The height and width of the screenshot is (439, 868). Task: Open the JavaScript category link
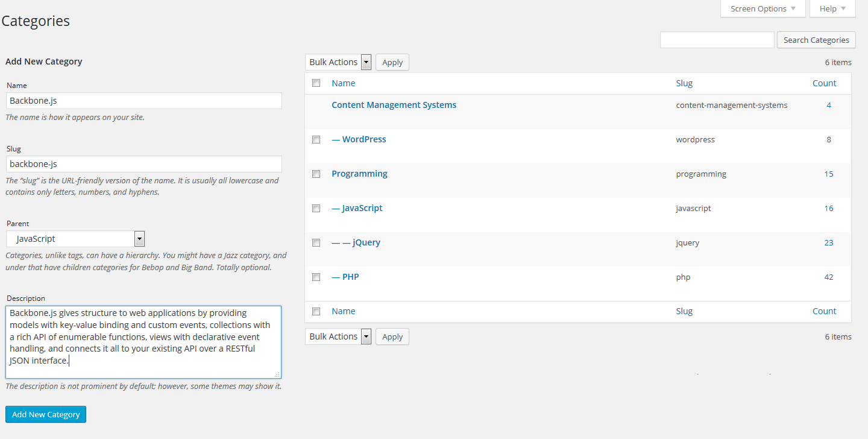point(362,208)
